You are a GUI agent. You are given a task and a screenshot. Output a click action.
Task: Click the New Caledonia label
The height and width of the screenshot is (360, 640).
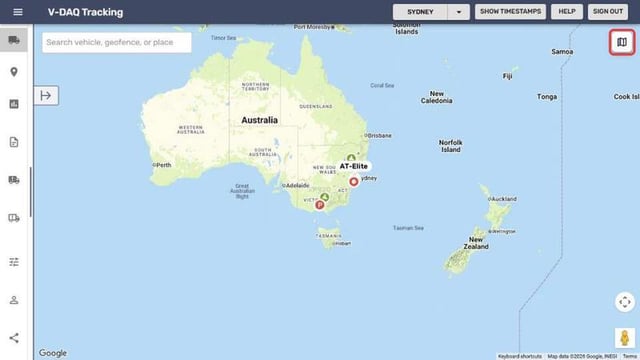tap(436, 97)
